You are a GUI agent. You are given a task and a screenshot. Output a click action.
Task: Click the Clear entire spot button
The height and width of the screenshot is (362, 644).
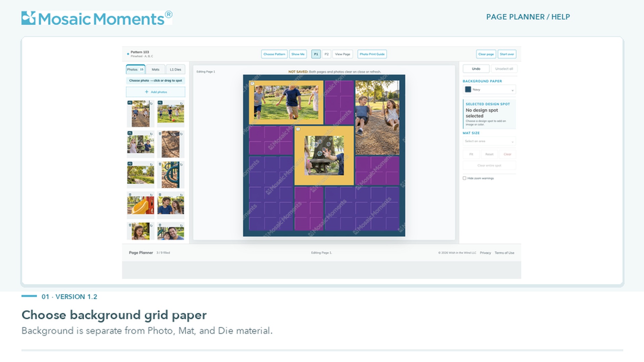pos(489,165)
